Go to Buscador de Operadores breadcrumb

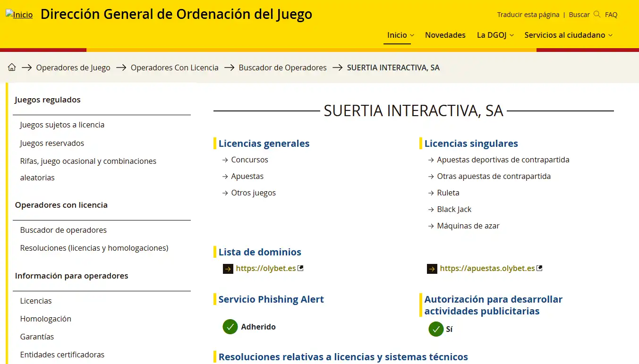point(283,68)
